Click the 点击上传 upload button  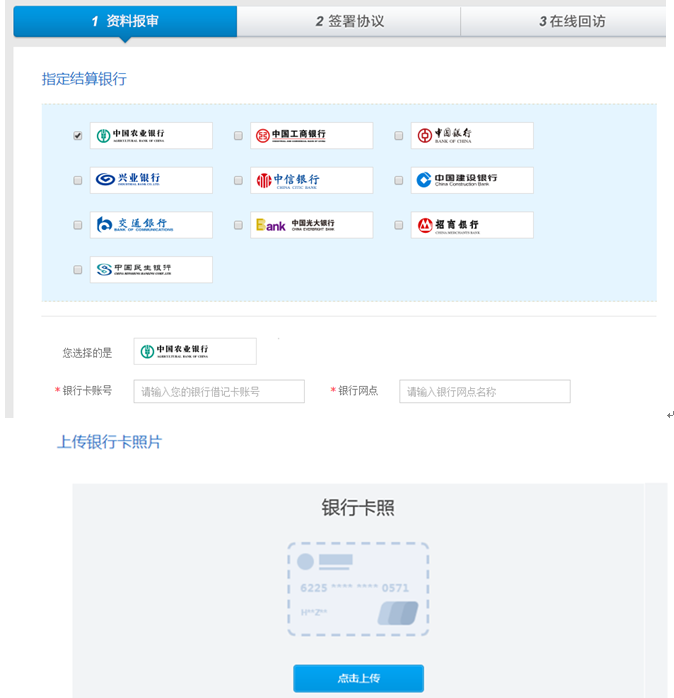(358, 678)
